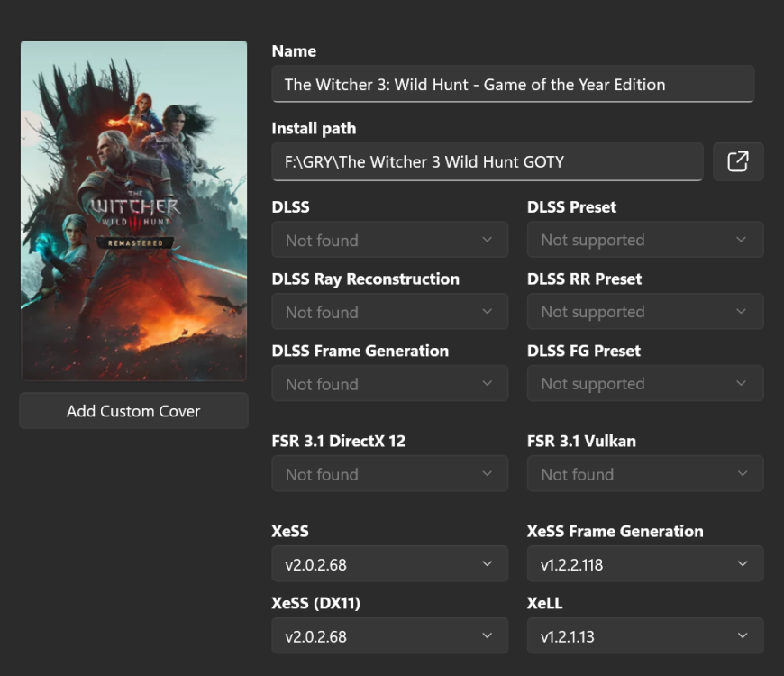
Task: Click the "DLSS Frame Generation" label
Action: pos(360,351)
